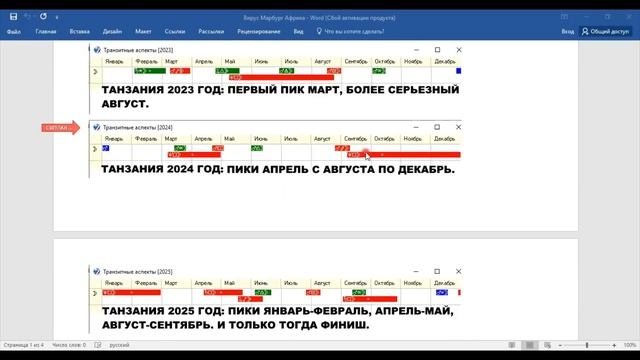Save the document using the floppy disk icon
This screenshot has width=640, height=360.
point(13,17)
